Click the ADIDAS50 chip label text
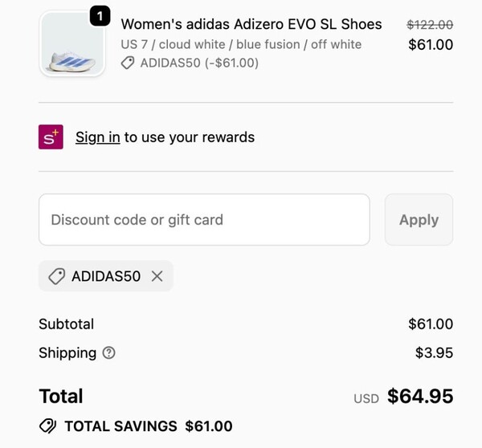The height and width of the screenshot is (448, 482). (x=106, y=276)
